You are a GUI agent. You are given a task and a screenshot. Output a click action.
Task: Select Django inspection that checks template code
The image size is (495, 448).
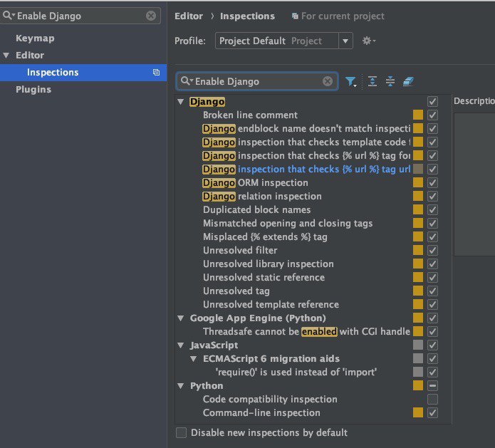pos(306,142)
